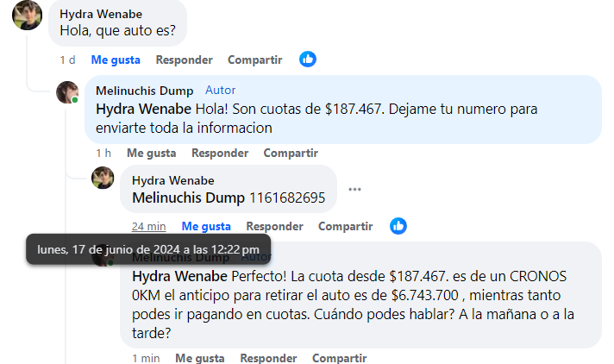This screenshot has height=364, width=614.
Task: Click Compartir under the 1 h author reply
Action: click(291, 154)
